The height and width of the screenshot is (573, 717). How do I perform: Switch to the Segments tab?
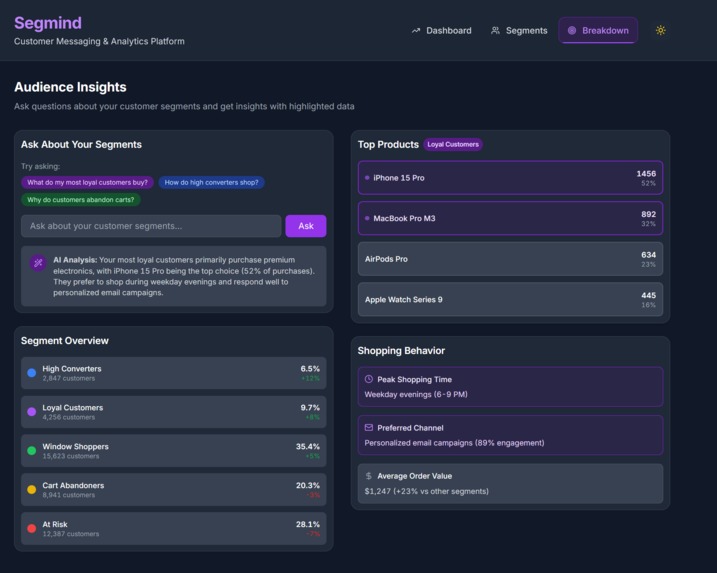pyautogui.click(x=519, y=31)
